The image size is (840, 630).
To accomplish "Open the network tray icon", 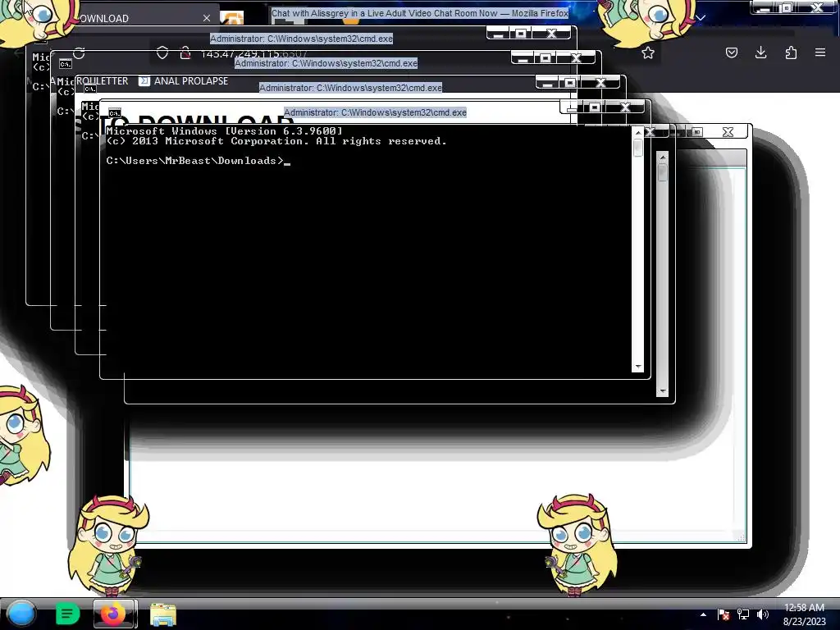I will (743, 614).
